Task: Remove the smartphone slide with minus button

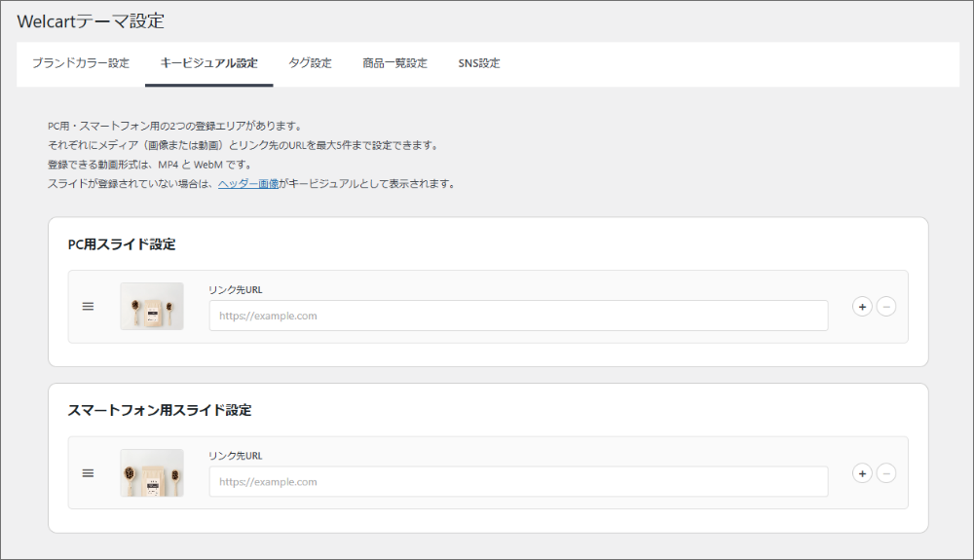Action: point(885,473)
